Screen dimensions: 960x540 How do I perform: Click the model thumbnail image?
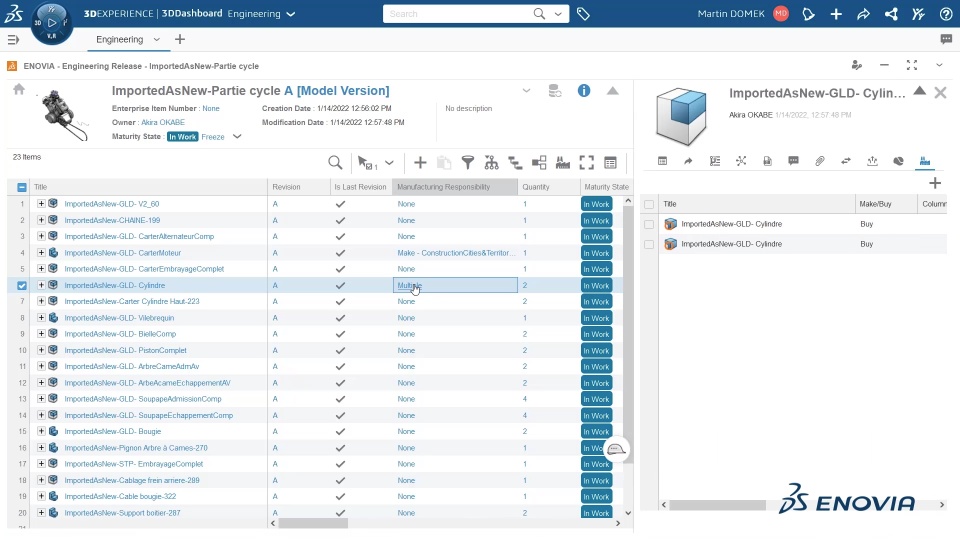point(63,114)
